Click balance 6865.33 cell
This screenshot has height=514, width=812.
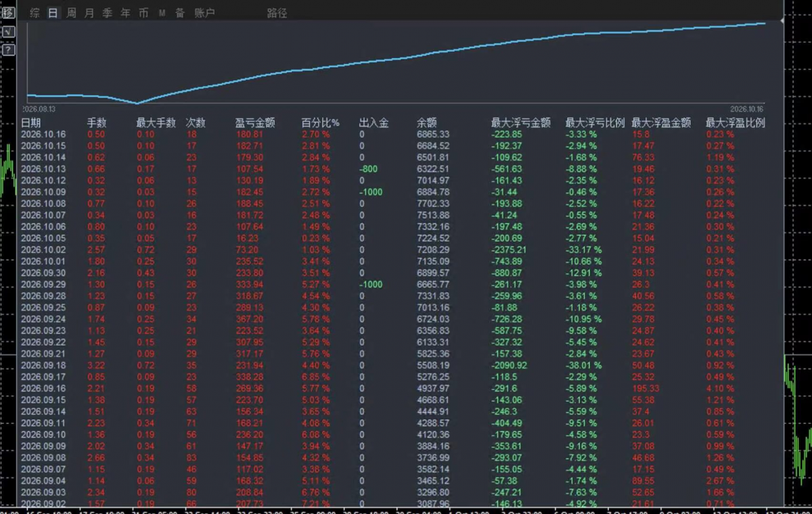tap(433, 134)
